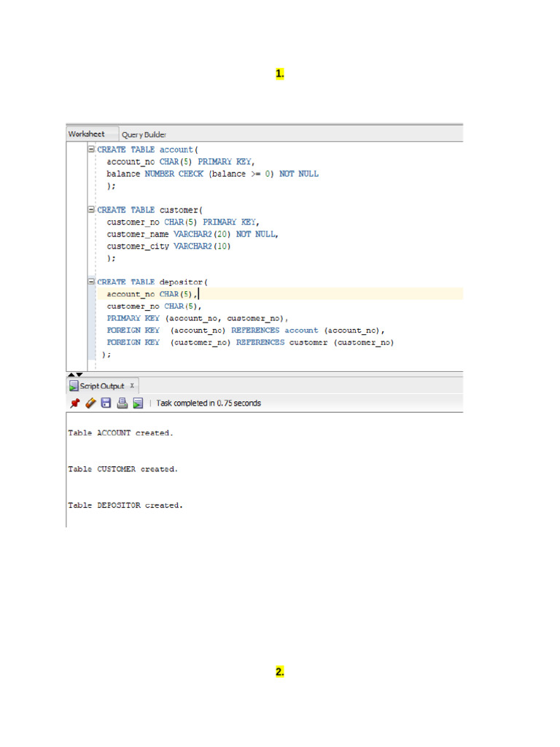Screen dimensions: 560x747
Task: Click the up arrow on panel splitter
Action: pyautogui.click(x=71, y=374)
